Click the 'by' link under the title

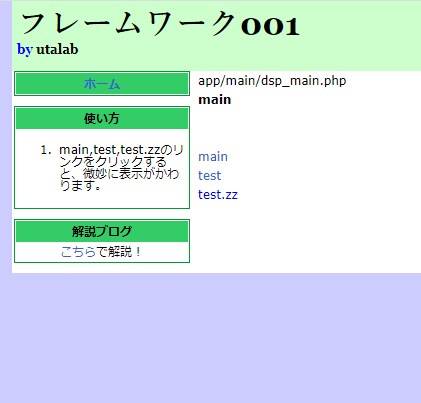click(25, 49)
